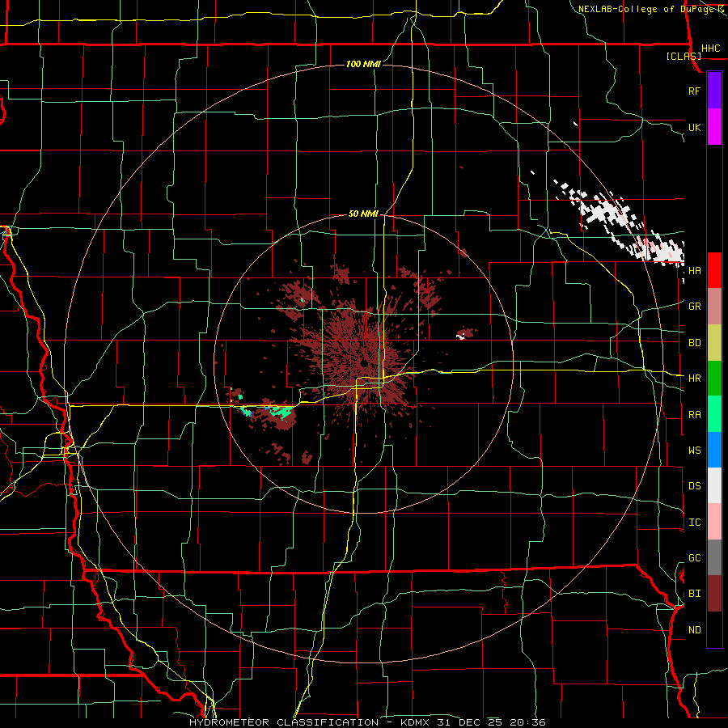Click the 50 NMI range ring label

363,214
